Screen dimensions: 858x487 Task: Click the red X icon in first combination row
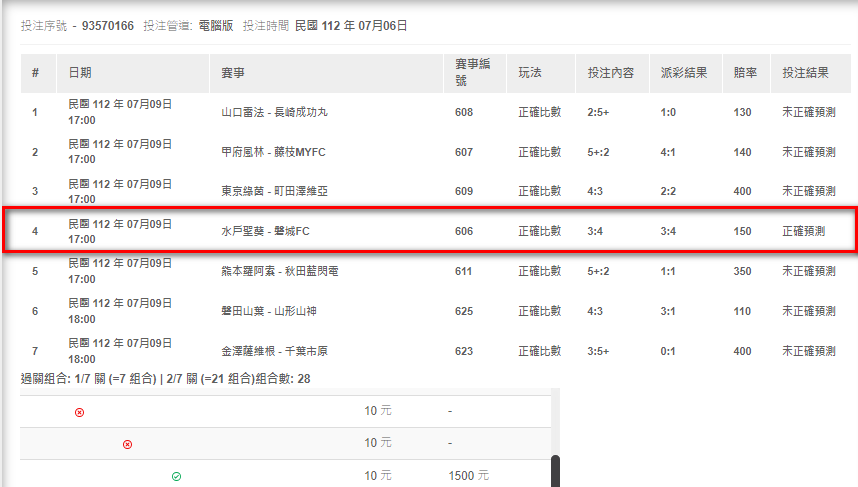coord(80,411)
